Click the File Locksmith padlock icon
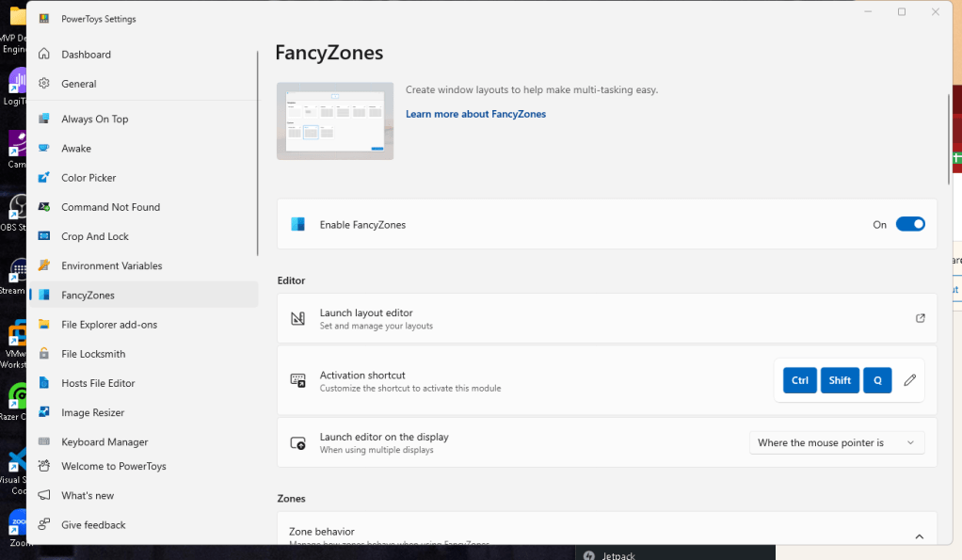This screenshot has width=962, height=560. pos(44,354)
